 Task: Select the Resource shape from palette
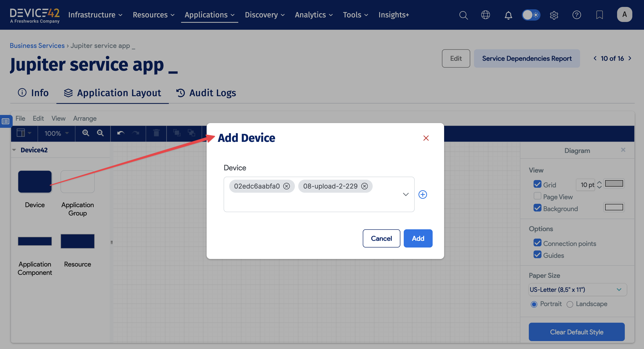click(x=78, y=241)
